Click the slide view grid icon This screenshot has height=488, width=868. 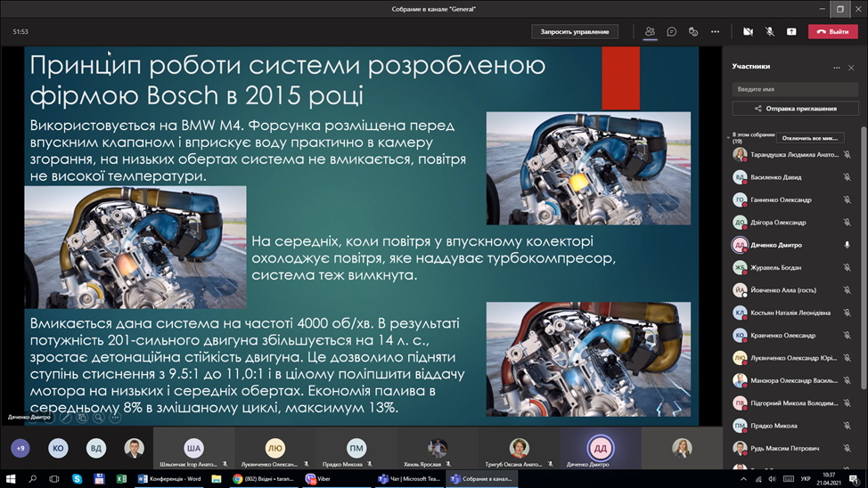82,418
